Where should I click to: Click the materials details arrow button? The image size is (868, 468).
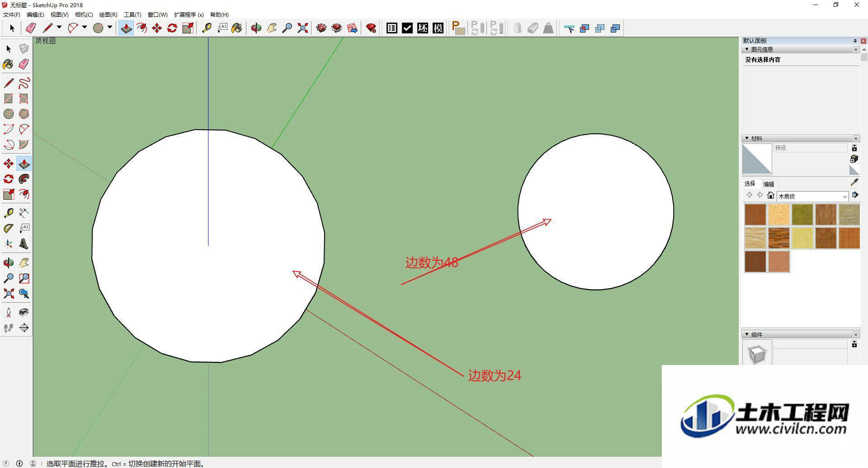coord(855,195)
